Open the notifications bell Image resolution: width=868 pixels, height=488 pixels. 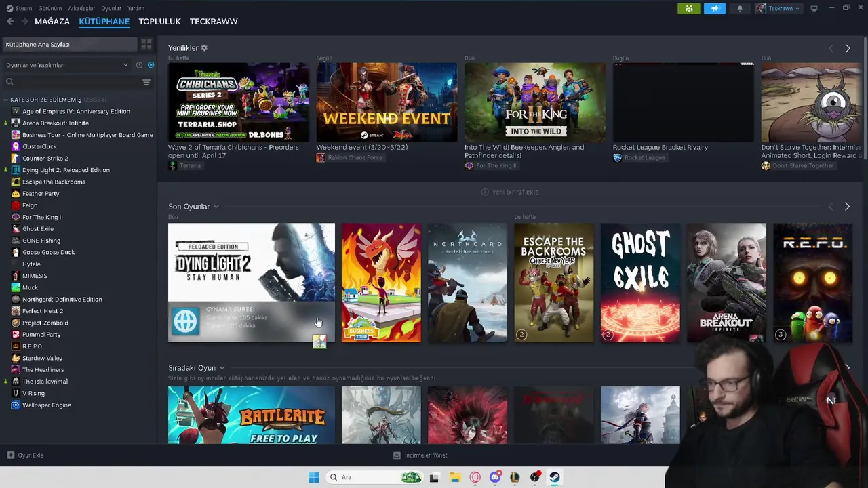[740, 8]
